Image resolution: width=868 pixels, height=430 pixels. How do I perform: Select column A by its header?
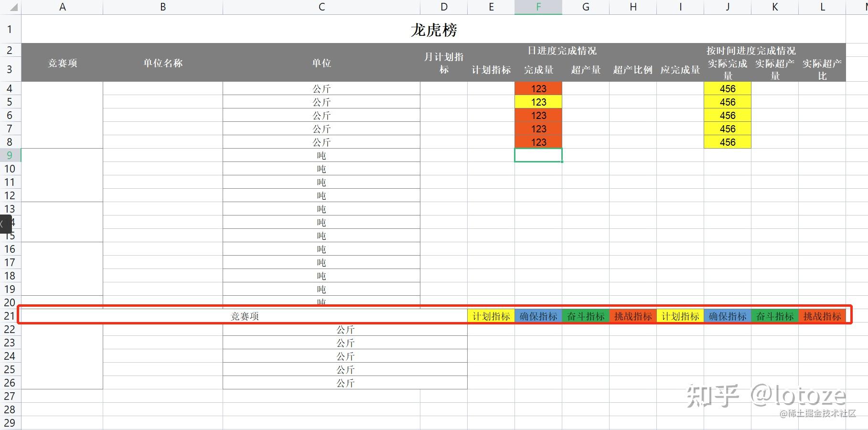tap(62, 7)
